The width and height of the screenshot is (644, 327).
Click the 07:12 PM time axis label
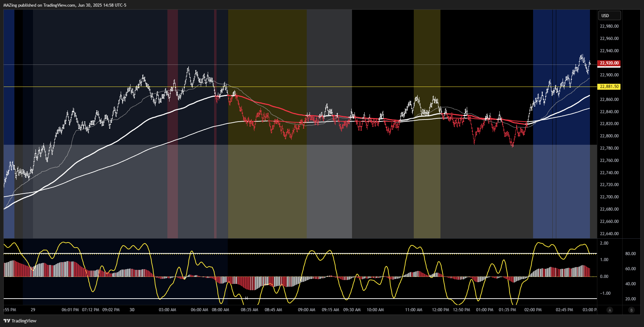pyautogui.click(x=91, y=310)
